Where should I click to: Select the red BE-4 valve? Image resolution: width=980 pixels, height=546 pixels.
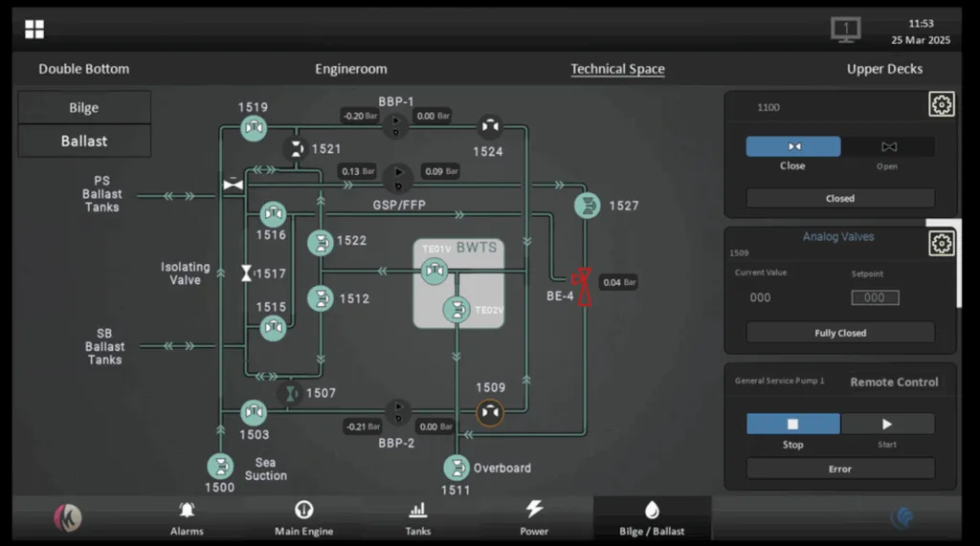coord(584,287)
